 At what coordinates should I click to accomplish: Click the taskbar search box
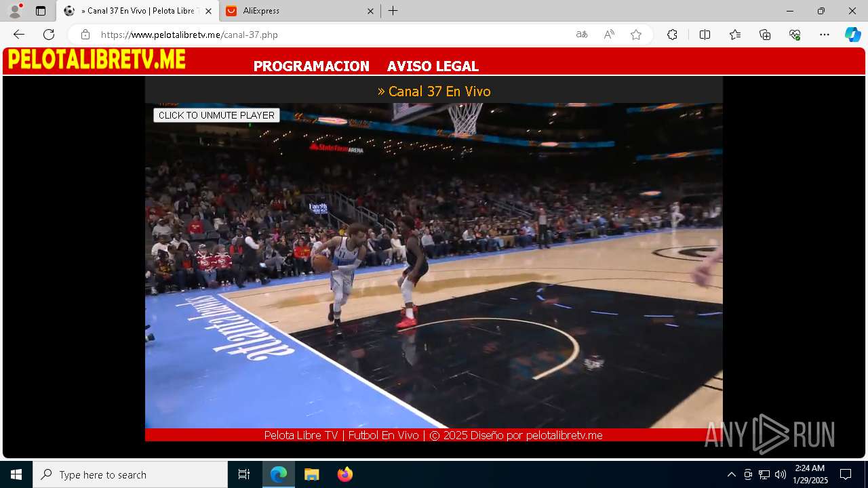(x=130, y=474)
